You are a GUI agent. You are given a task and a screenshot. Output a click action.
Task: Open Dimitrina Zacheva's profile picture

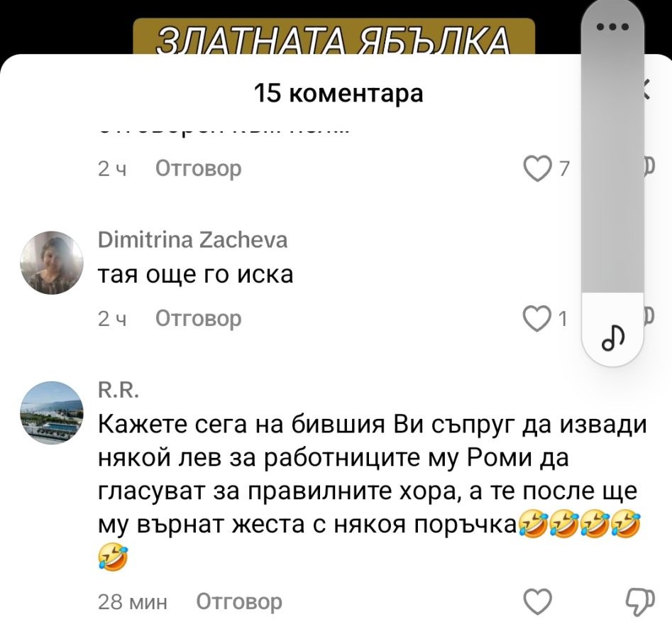click(x=52, y=263)
